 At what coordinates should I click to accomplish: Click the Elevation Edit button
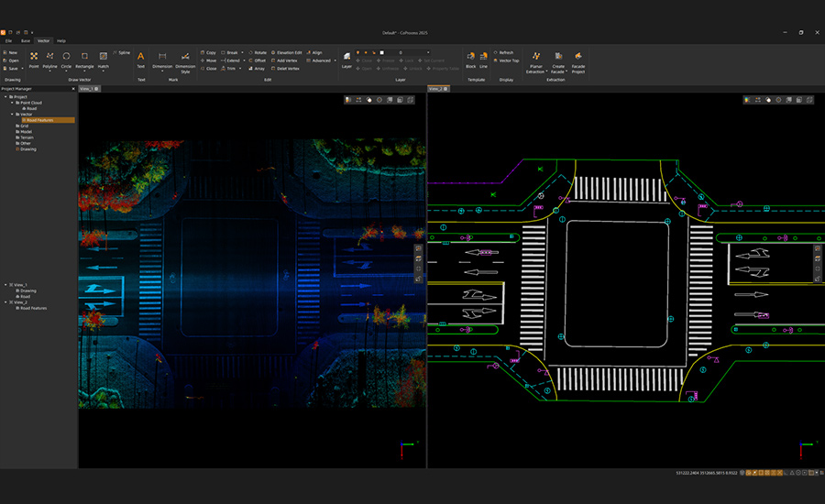click(x=289, y=52)
